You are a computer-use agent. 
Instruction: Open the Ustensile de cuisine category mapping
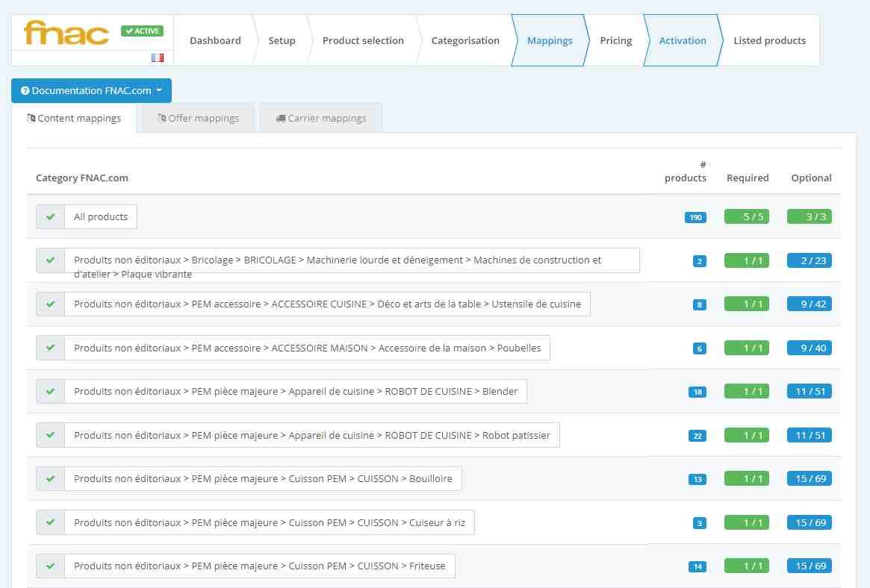click(327, 304)
